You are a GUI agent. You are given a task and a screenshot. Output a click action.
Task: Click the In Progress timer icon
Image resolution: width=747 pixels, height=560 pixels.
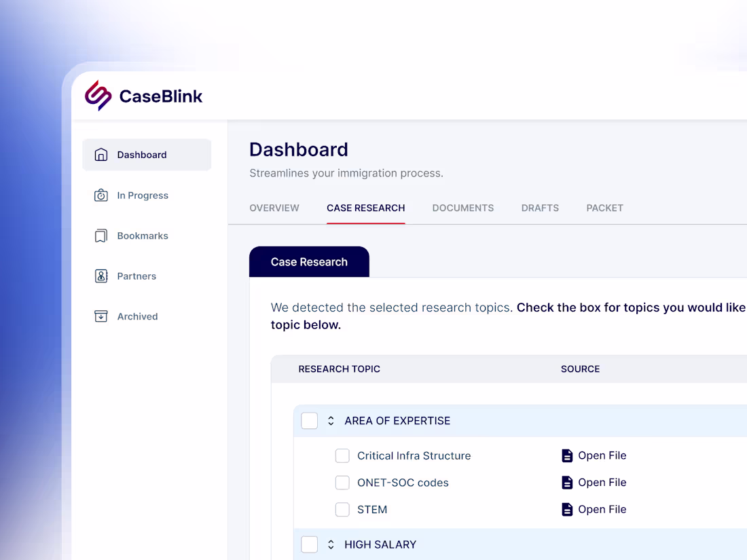pyautogui.click(x=101, y=195)
